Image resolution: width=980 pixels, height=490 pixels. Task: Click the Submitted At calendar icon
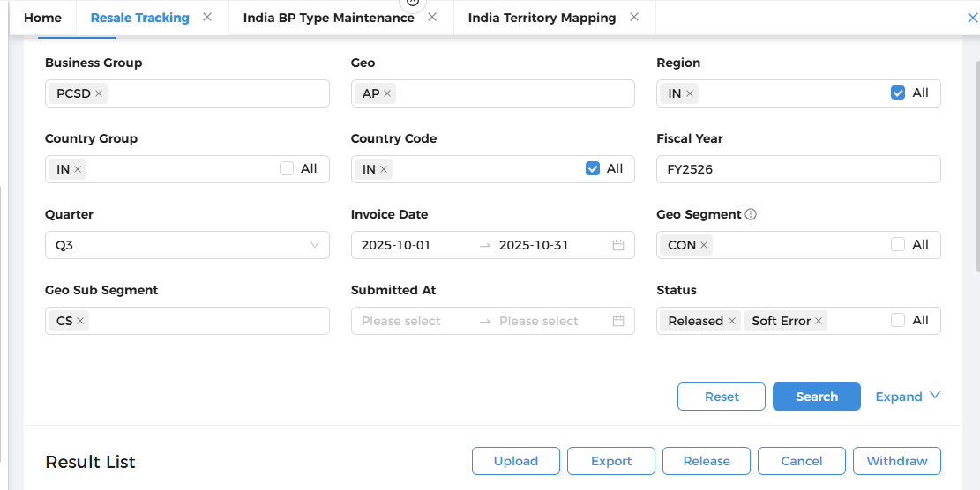[x=618, y=321]
